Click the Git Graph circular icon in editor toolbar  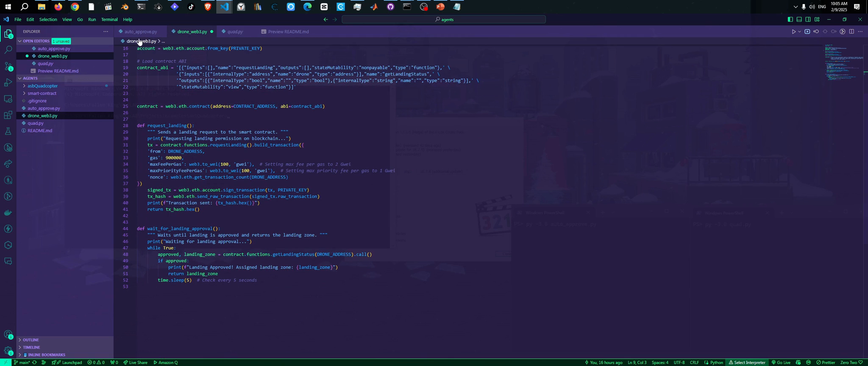pyautogui.click(x=843, y=32)
